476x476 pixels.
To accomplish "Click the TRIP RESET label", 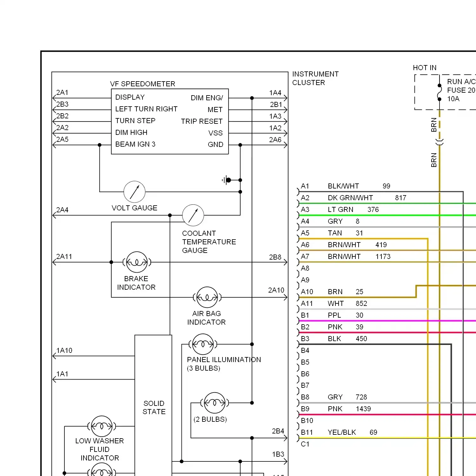I will 202,121.
